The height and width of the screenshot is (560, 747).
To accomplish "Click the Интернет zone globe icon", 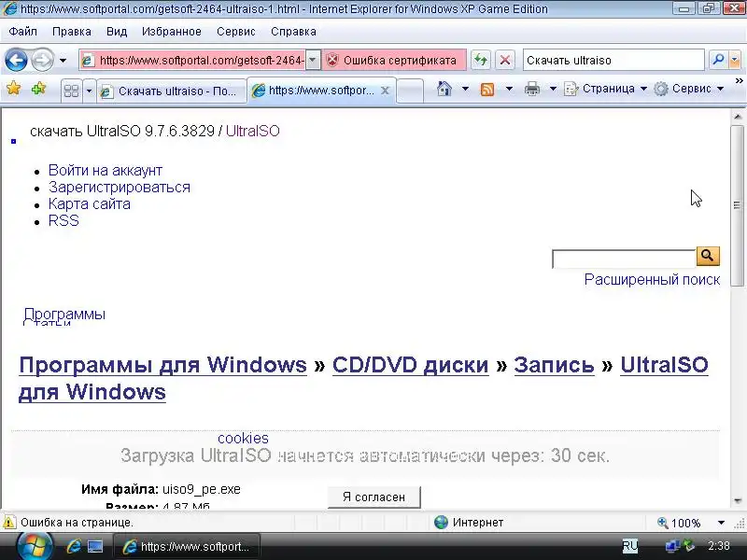I will pos(441,523).
